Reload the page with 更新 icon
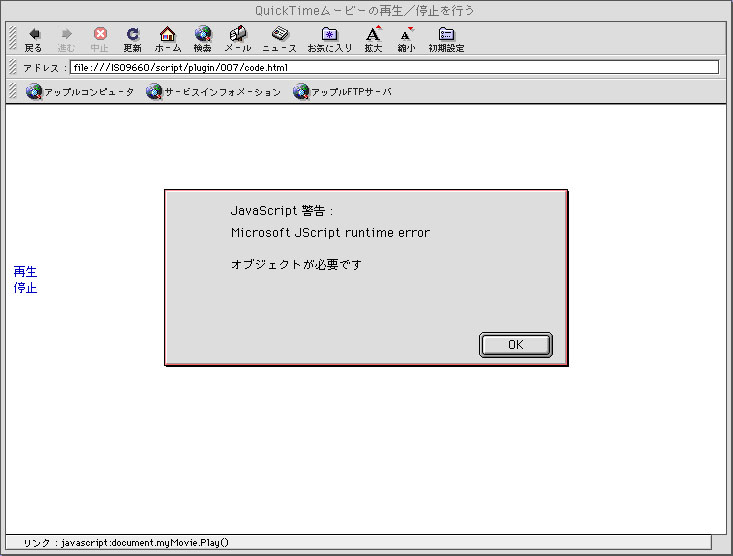 132,34
